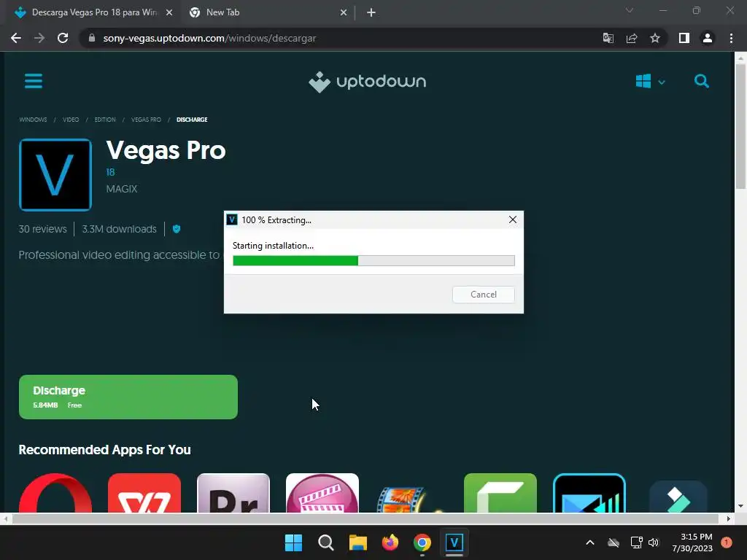The height and width of the screenshot is (560, 747).
Task: Open Chrome from the taskbar
Action: pos(422,542)
